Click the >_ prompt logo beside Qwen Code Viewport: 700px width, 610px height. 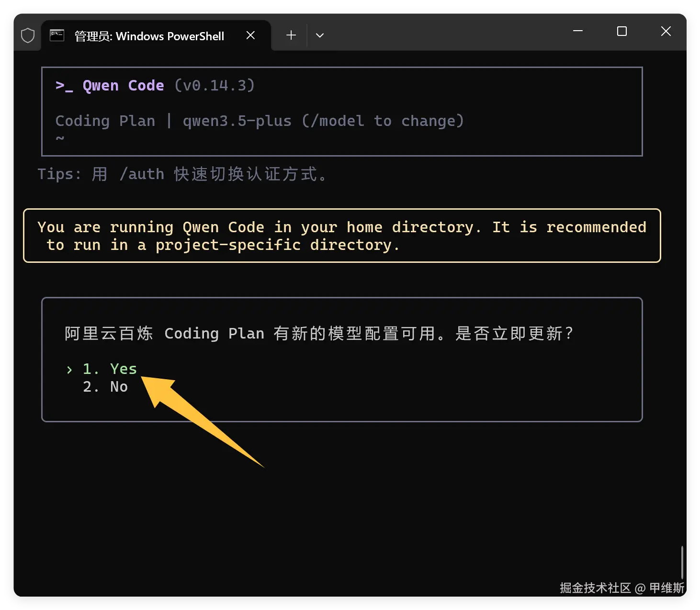[64, 86]
